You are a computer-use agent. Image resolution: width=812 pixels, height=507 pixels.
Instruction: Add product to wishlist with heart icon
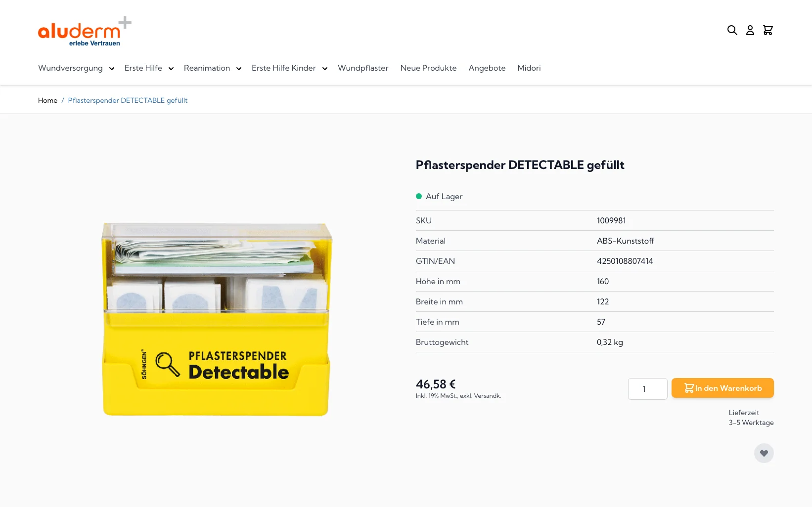coord(764,453)
